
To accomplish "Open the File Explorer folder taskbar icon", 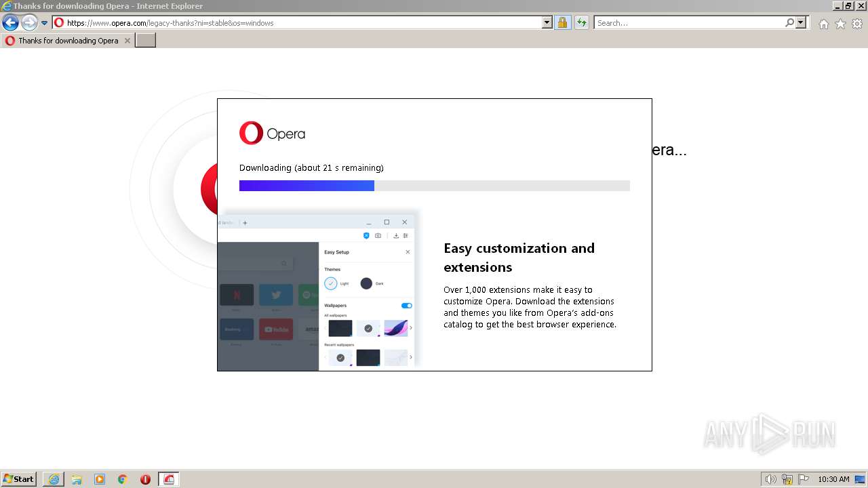I will point(77,479).
